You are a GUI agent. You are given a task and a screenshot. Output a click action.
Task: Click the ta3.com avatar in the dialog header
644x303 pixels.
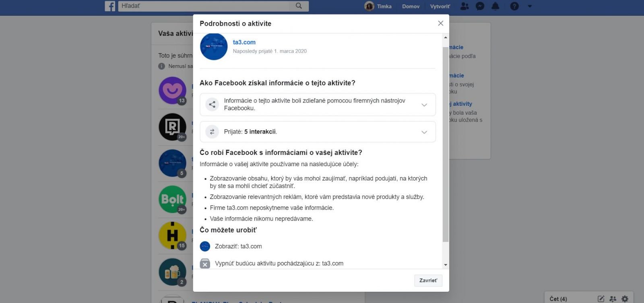(x=214, y=47)
